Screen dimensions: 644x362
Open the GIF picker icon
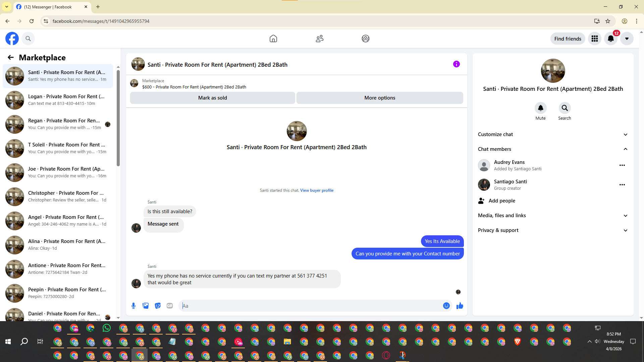point(170,306)
